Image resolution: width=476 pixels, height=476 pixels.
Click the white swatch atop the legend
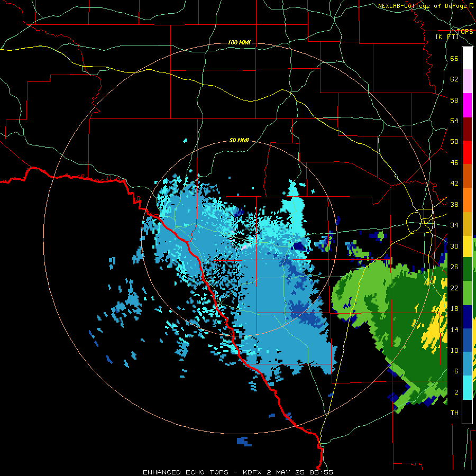tap(467, 58)
